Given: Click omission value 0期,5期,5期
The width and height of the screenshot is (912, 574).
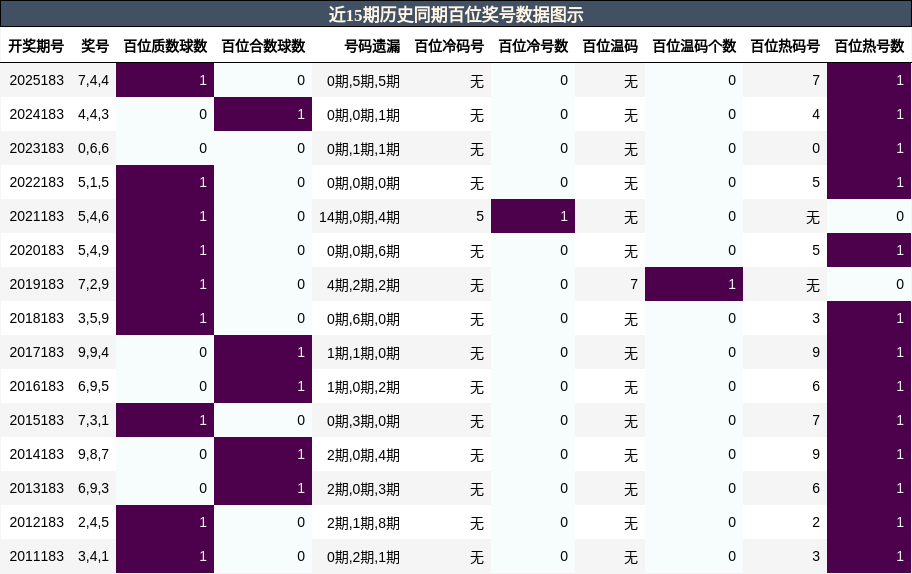Looking at the screenshot, I should [x=364, y=81].
